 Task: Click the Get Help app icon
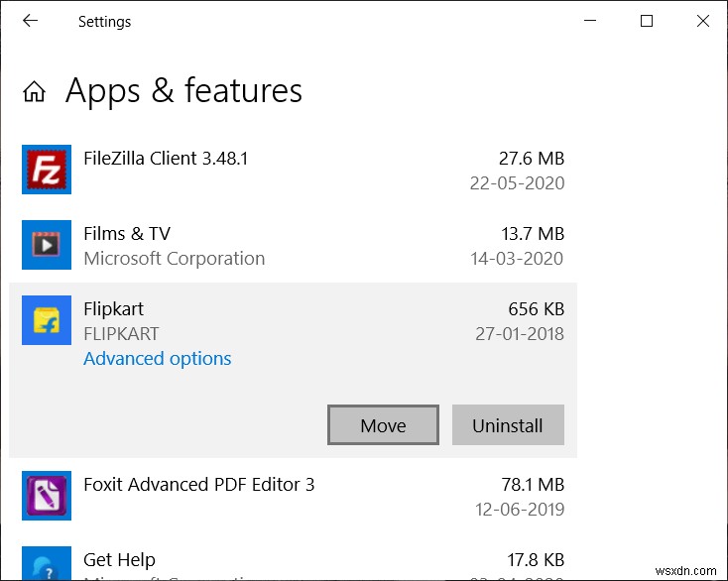pos(47,565)
